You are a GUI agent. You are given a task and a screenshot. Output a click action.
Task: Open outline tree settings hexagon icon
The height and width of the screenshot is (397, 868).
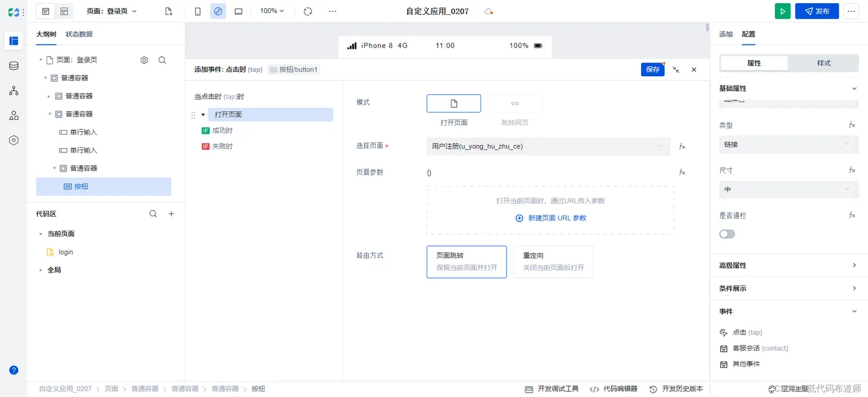[144, 60]
